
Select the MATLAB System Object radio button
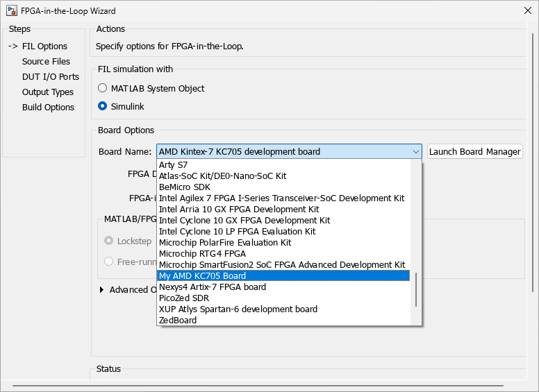103,88
